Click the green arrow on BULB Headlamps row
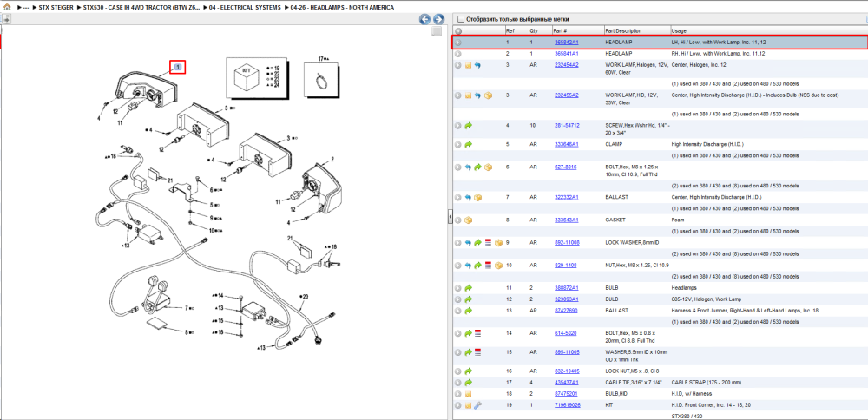The height and width of the screenshot is (420, 868). 469,288
